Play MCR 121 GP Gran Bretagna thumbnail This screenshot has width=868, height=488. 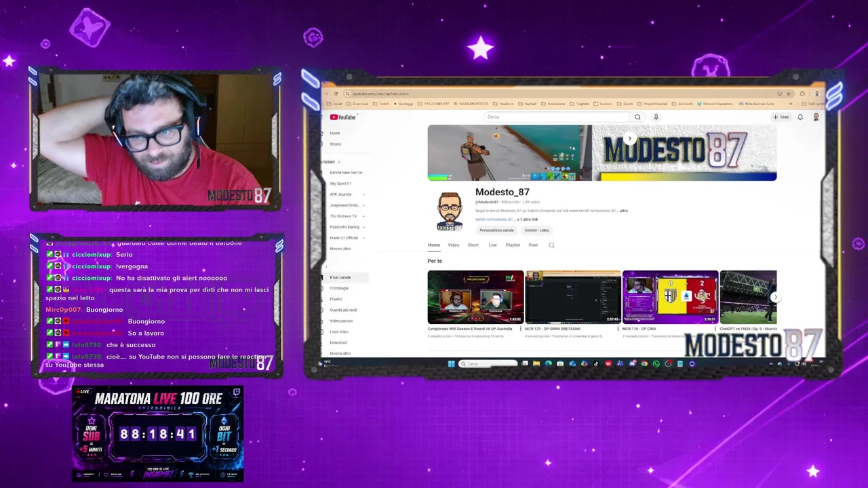pyautogui.click(x=573, y=298)
